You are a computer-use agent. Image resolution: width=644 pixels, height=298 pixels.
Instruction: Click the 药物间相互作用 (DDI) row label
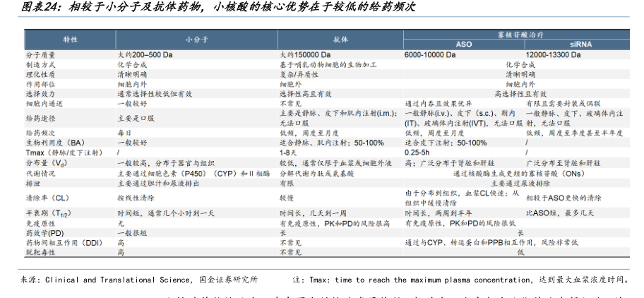coord(61,242)
